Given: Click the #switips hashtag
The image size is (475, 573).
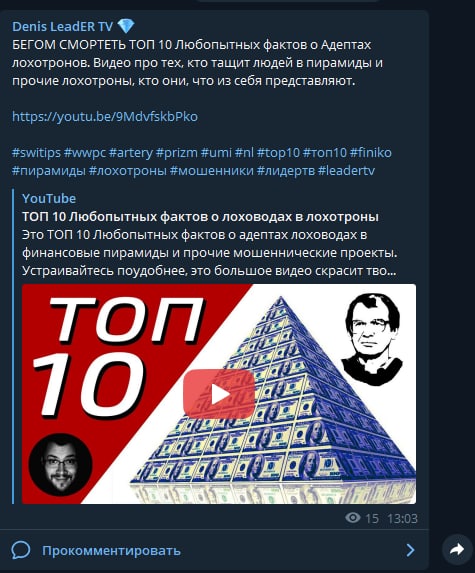Looking at the screenshot, I should pos(36,152).
